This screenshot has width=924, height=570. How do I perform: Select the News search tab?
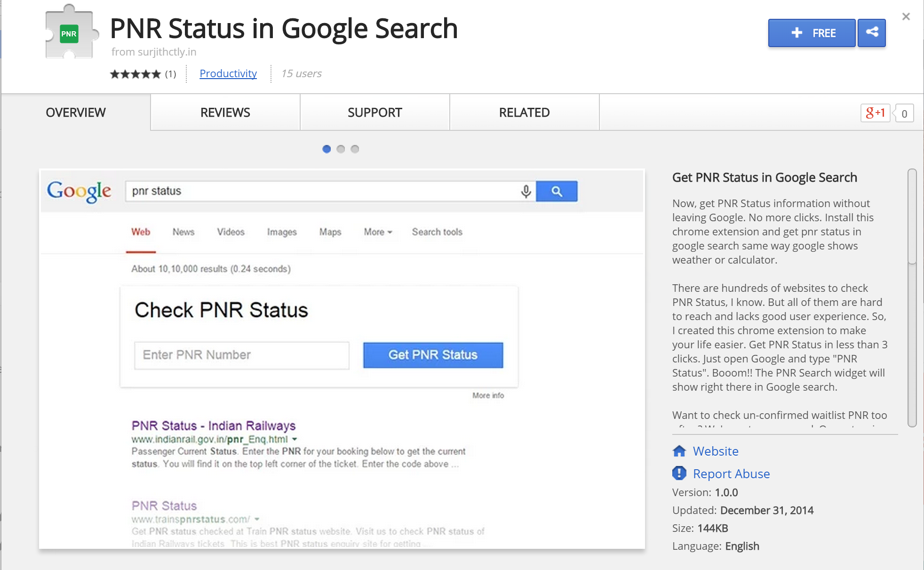point(183,232)
